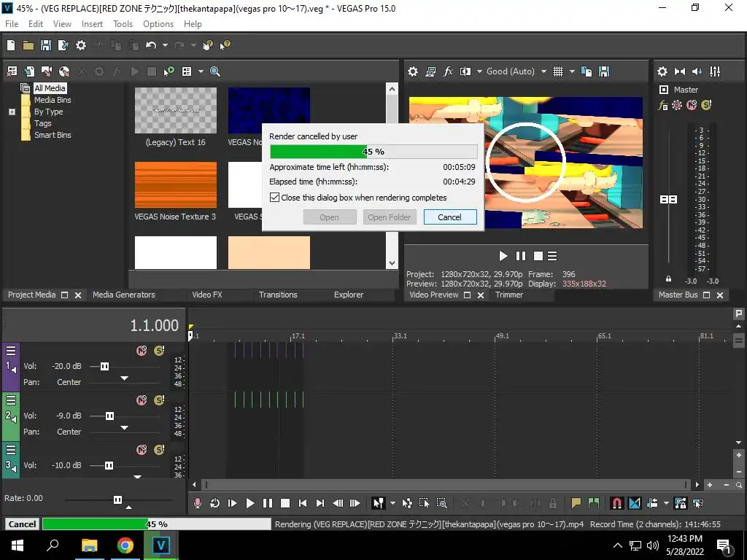Open track 2 hamburger menu
Image resolution: width=747 pixels, height=560 pixels.
(11, 400)
